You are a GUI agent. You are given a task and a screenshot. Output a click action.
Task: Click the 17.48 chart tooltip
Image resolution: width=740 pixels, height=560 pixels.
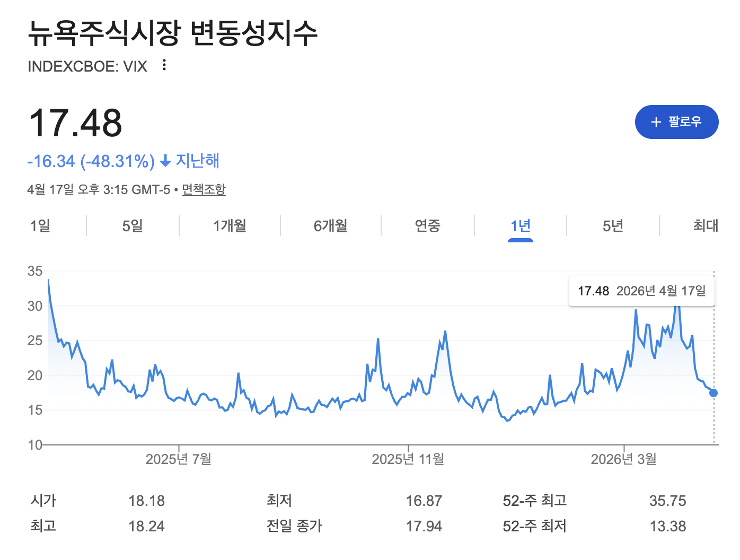click(642, 291)
